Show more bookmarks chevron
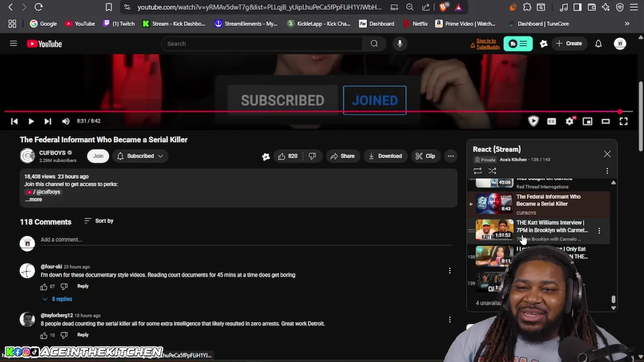 tap(627, 24)
